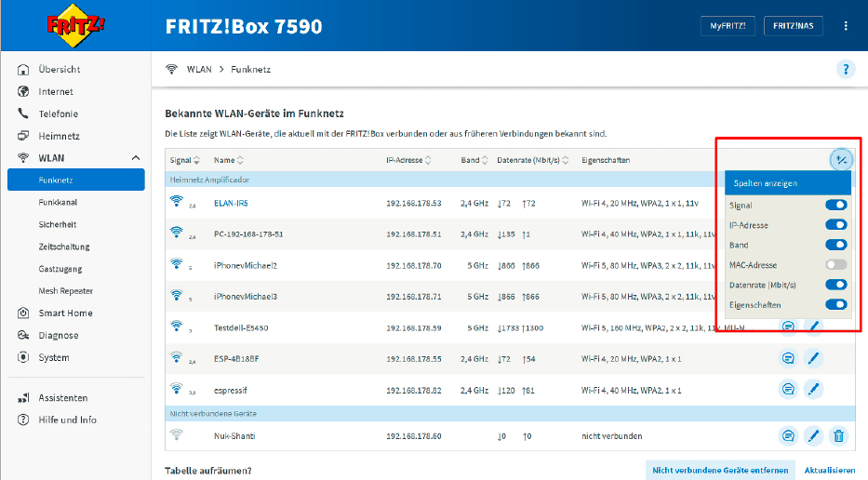The height and width of the screenshot is (480, 868).
Task: Click the Nicht verbundene Geräte group header
Action: (510, 414)
